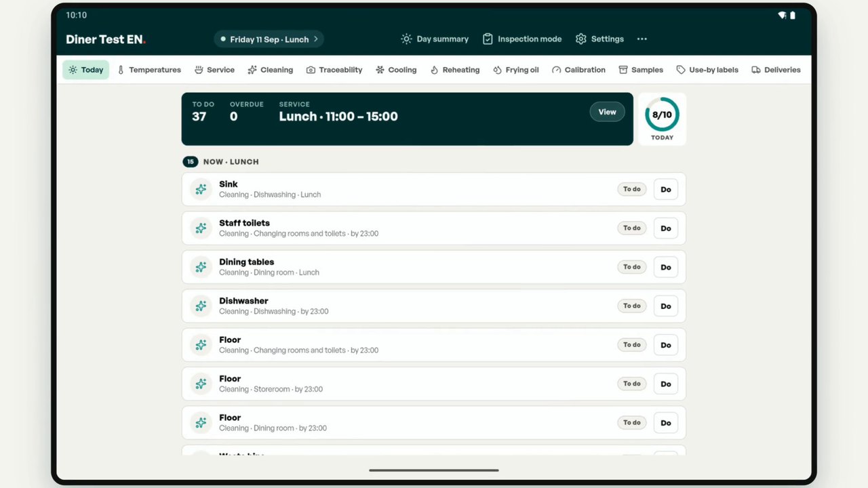The height and width of the screenshot is (488, 868).
Task: Click the Cooling snowflake icon
Action: click(x=380, y=70)
